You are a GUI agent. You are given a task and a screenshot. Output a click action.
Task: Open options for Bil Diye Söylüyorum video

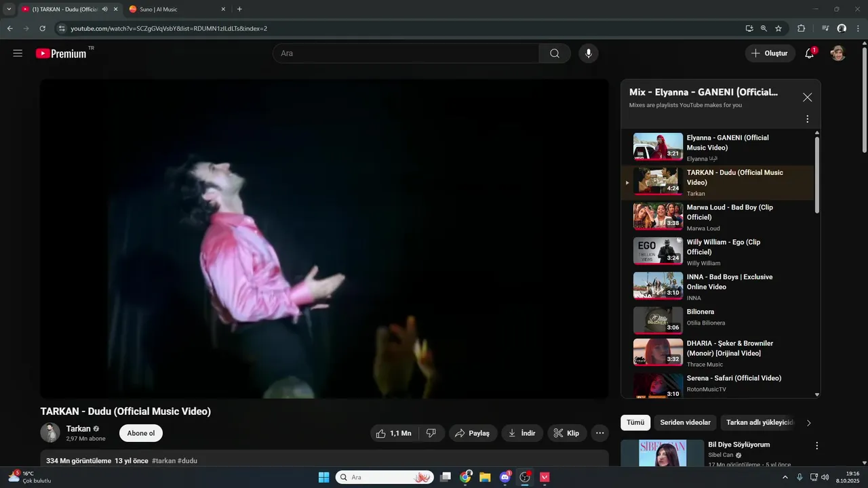click(x=816, y=446)
